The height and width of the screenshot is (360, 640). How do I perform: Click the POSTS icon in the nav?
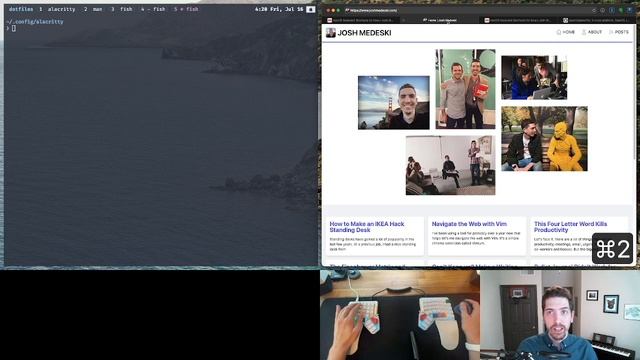(611, 32)
